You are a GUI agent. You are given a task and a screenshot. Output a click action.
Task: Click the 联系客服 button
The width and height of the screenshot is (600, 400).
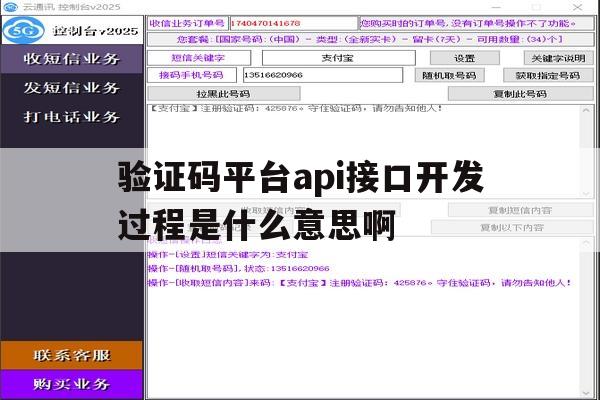pyautogui.click(x=72, y=355)
